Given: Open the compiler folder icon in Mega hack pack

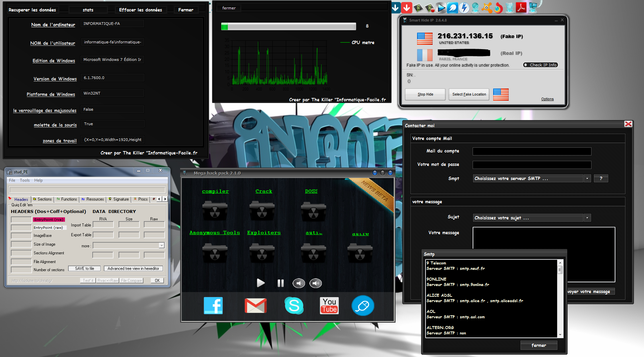Looking at the screenshot, I should click(215, 211).
